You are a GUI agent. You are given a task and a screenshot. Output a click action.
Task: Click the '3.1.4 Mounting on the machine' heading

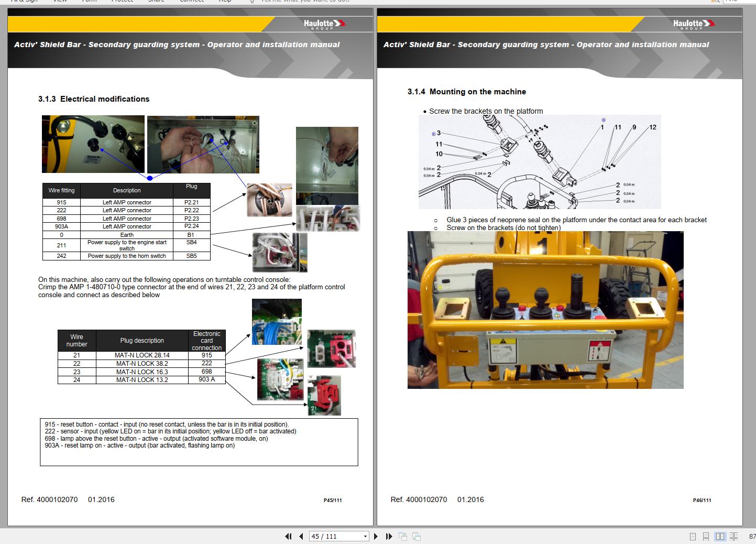tap(466, 92)
